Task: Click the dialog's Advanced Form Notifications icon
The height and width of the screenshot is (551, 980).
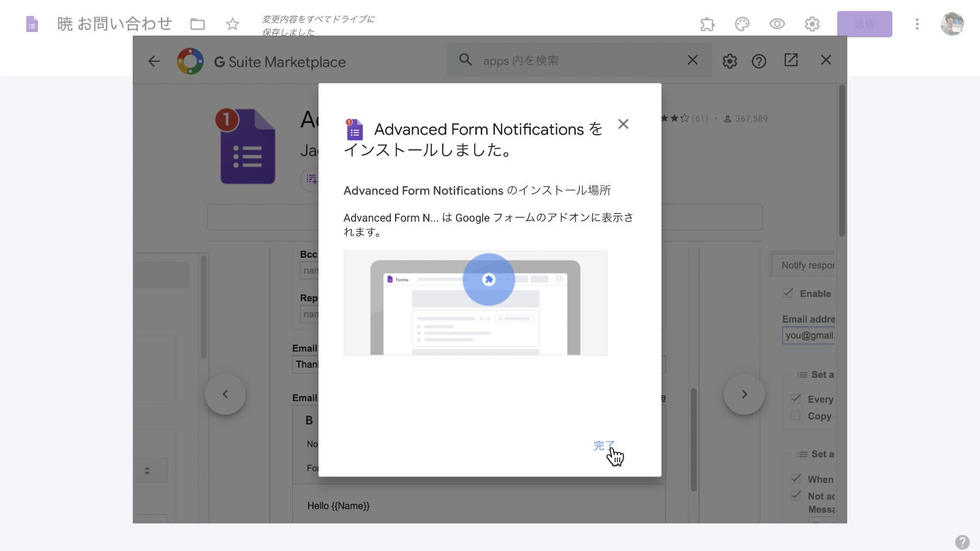Action: [x=354, y=130]
